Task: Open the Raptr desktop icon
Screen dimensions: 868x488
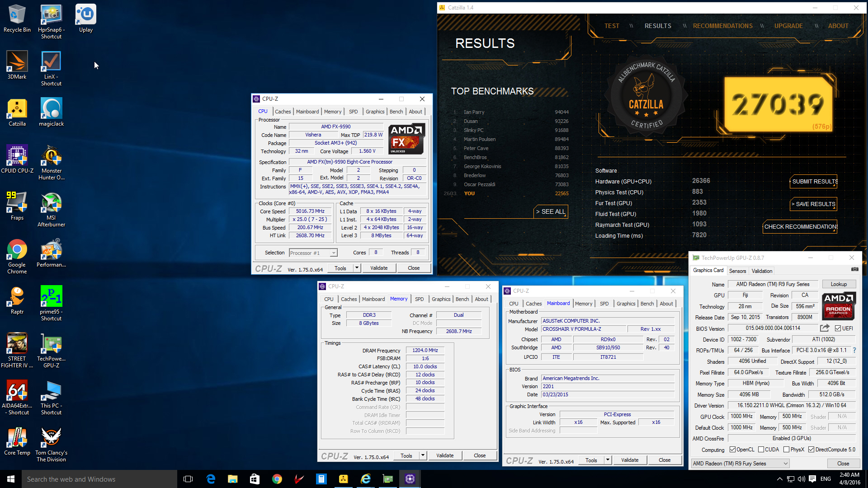Action: pos(17,300)
